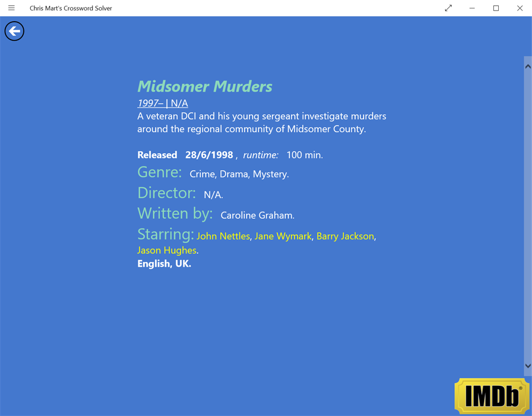Open Jane Wymark actor page
This screenshot has width=532, height=416.
[x=283, y=236]
